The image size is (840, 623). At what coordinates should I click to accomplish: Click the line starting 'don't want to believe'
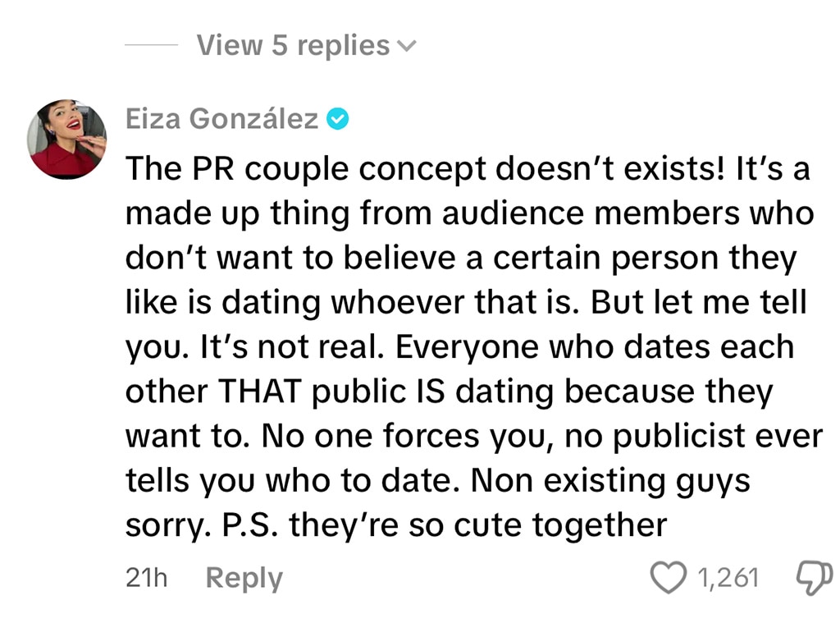[x=461, y=258]
